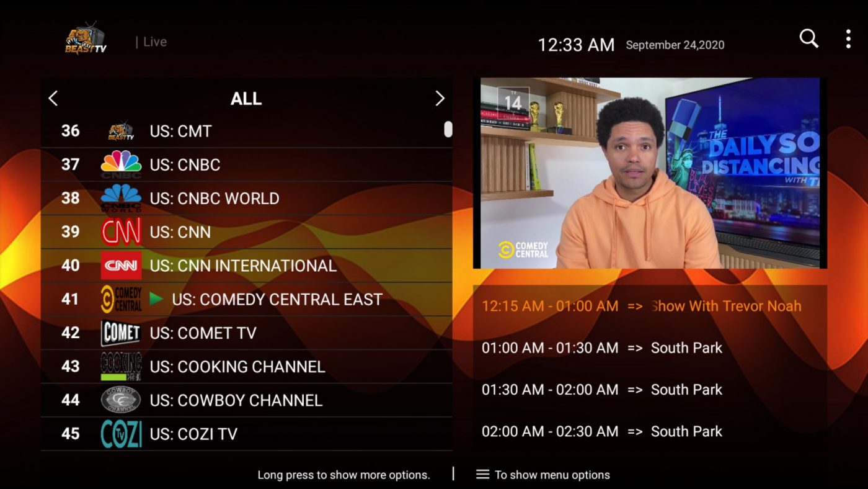Select the Live section label
Viewport: 868px width, 489px height.
point(154,42)
